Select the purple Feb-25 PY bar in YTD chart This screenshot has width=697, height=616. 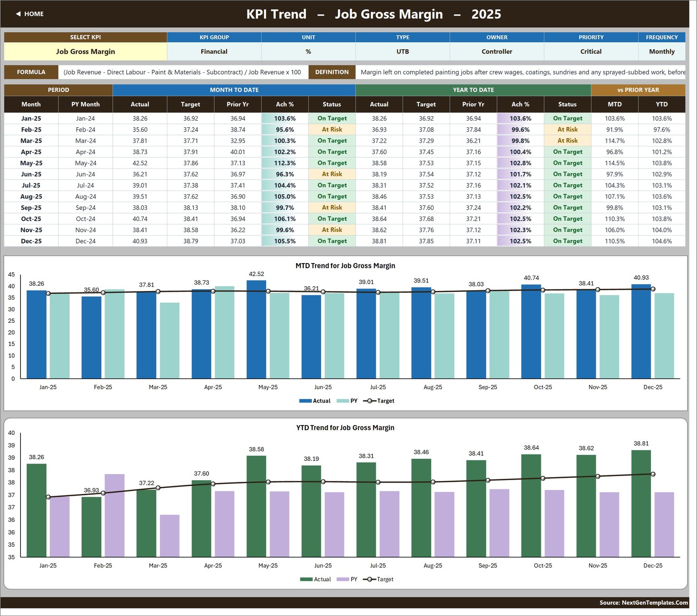pyautogui.click(x=115, y=515)
